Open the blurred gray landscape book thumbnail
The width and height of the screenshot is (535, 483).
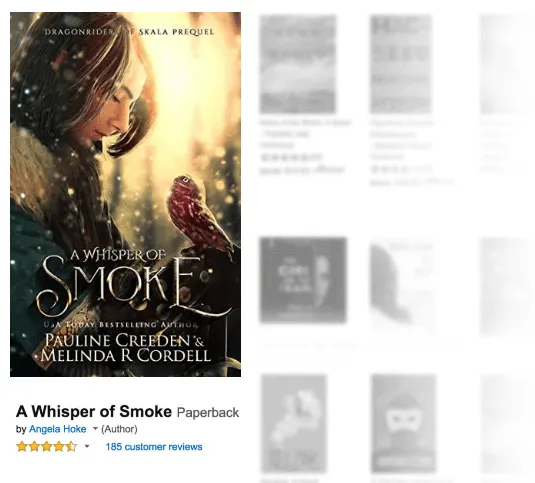[298, 64]
